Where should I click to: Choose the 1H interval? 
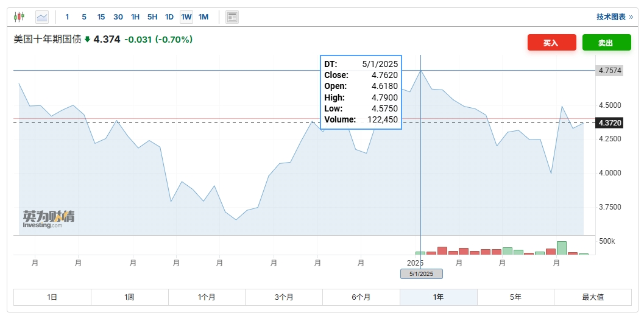[135, 17]
